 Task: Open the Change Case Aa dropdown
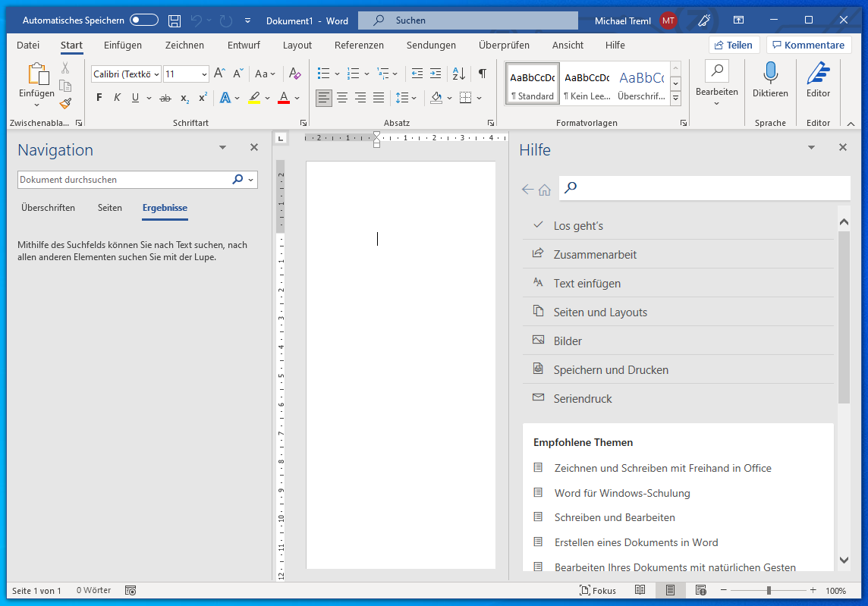[265, 74]
